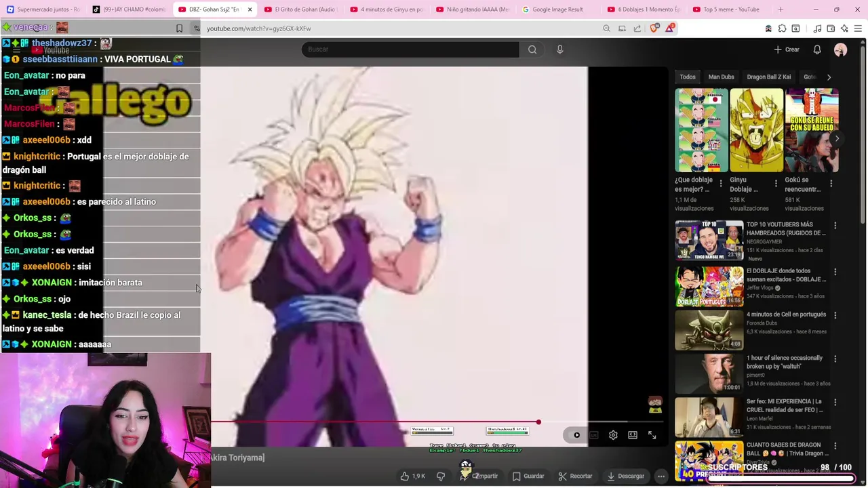Open the Brave wallet icon
868x488 pixels.
(831, 28)
